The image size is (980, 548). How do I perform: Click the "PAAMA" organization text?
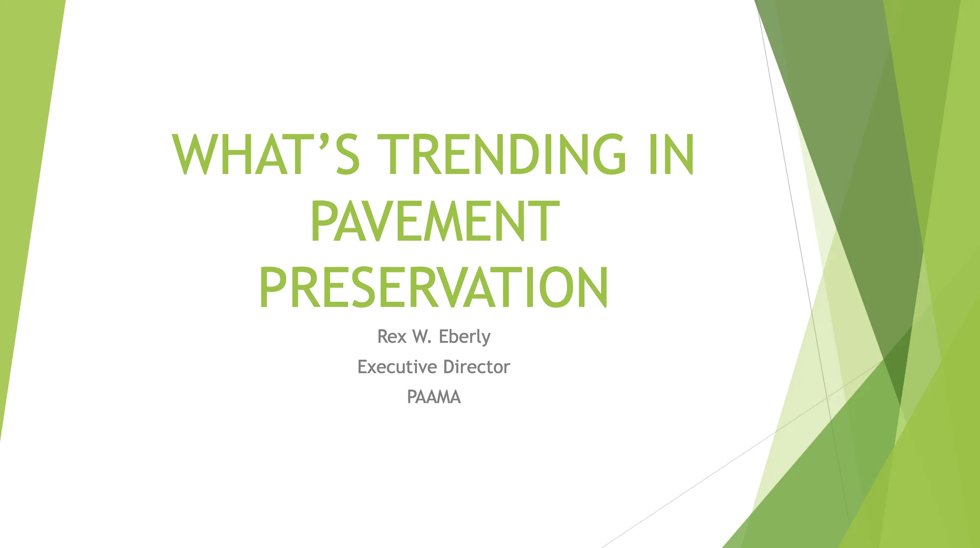click(x=434, y=397)
